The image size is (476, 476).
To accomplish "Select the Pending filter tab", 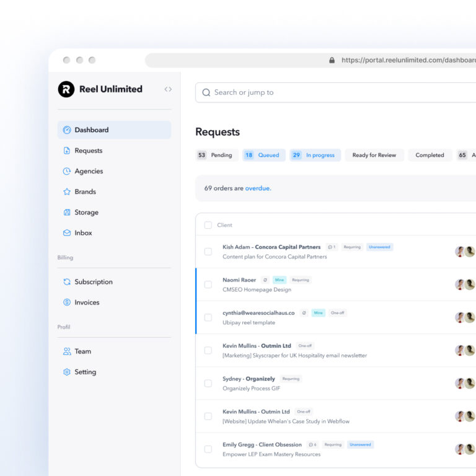I will pos(216,155).
